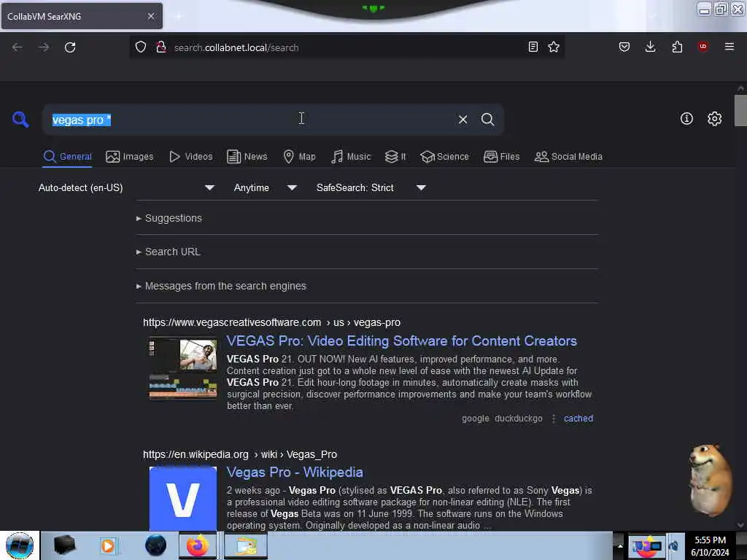Open the extensions puzzle icon
Image resolution: width=747 pixels, height=560 pixels.
[677, 47]
